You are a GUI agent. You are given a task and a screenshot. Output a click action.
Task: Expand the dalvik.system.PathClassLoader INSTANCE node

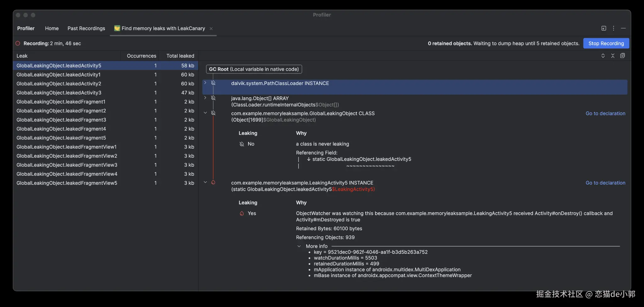coord(205,82)
